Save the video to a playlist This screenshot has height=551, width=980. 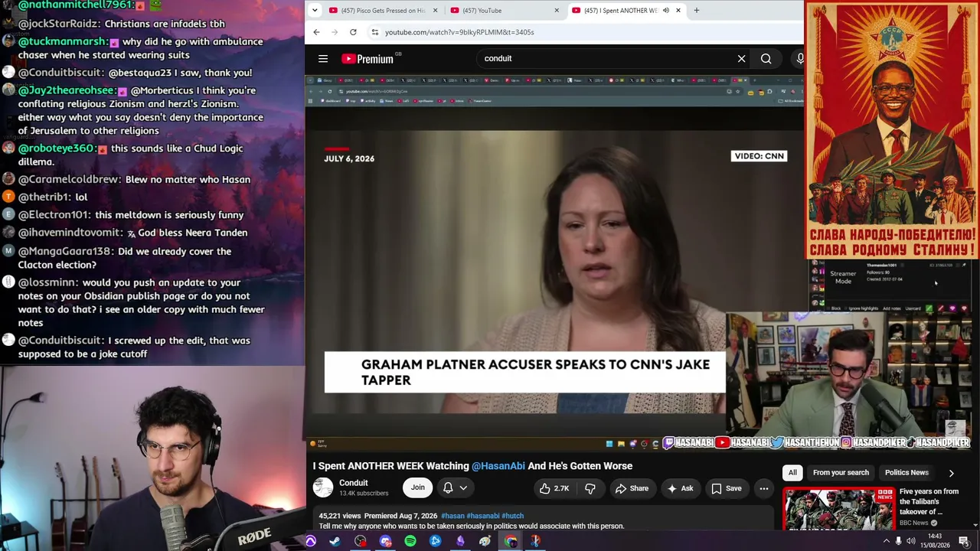coord(727,488)
